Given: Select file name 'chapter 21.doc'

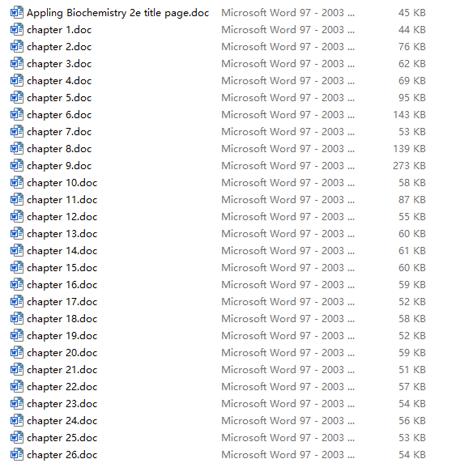Looking at the screenshot, I should (x=62, y=370).
